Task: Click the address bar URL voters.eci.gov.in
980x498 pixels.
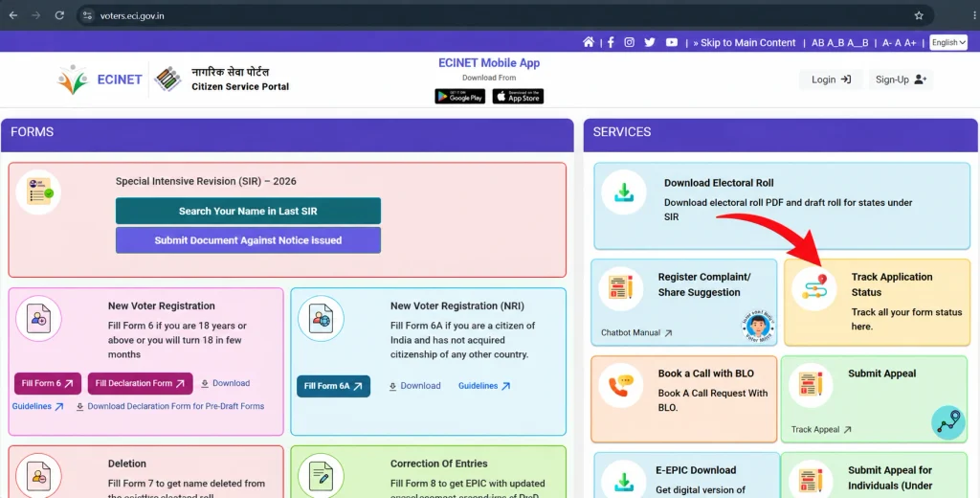Action: (132, 15)
